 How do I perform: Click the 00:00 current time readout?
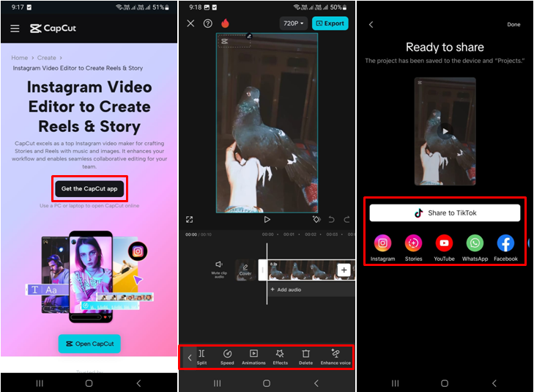tap(191, 234)
